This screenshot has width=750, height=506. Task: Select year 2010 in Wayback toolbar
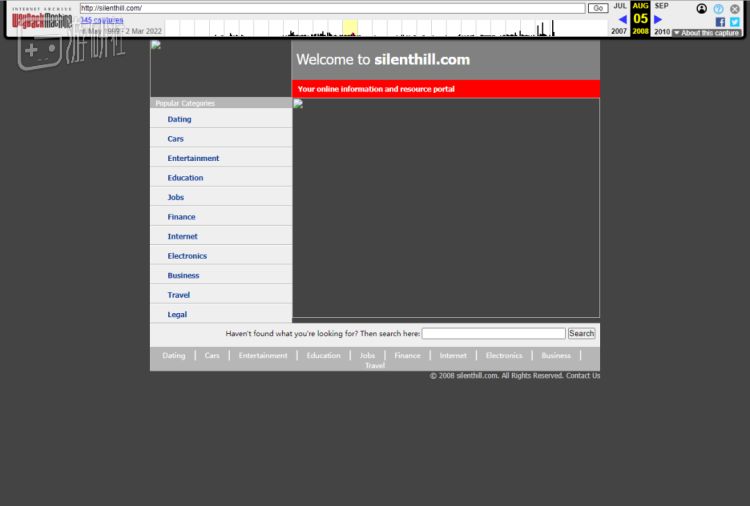(x=662, y=32)
